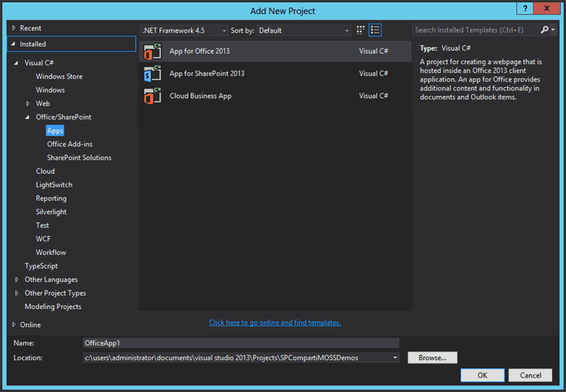Click into the Name field containing OfficeApp1
This screenshot has width=566, height=392.
click(241, 343)
